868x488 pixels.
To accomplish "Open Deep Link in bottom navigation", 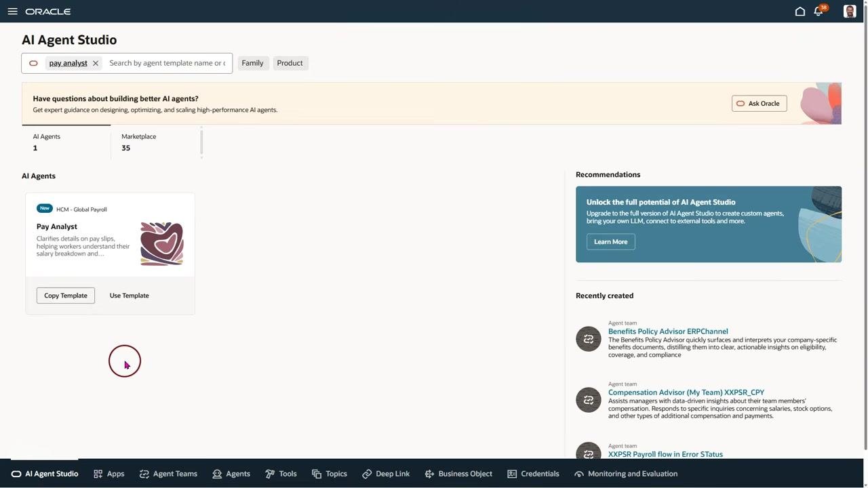I will (386, 474).
